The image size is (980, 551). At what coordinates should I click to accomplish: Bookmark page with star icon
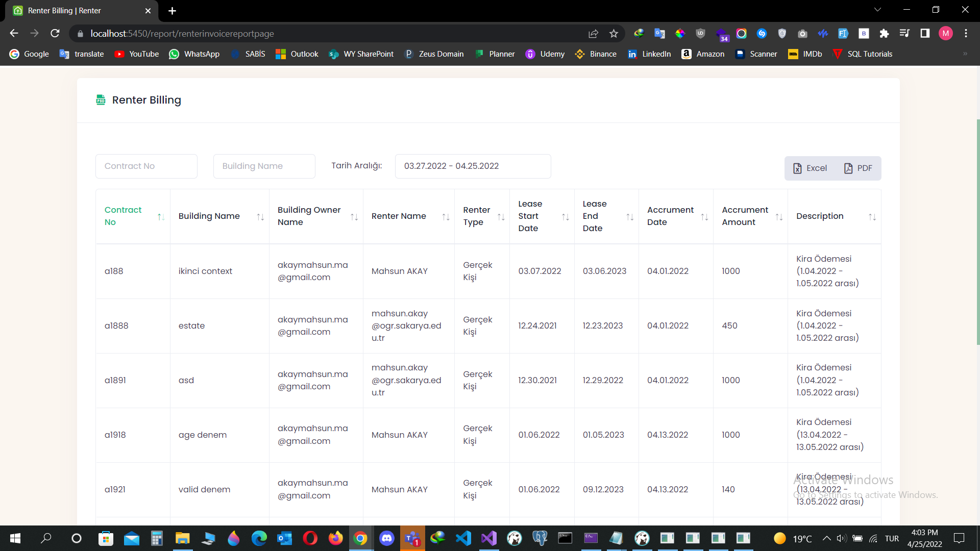[614, 34]
